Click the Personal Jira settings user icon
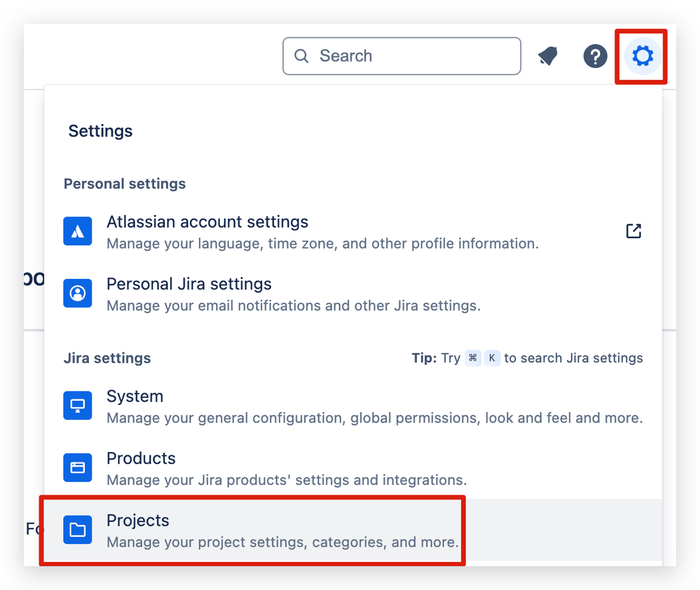700x590 pixels. pyautogui.click(x=78, y=293)
